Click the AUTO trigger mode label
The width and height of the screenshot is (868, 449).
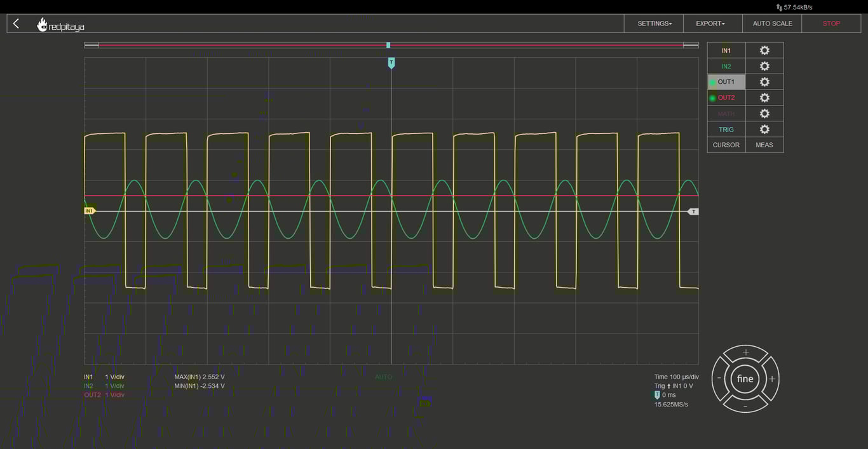[x=384, y=377]
